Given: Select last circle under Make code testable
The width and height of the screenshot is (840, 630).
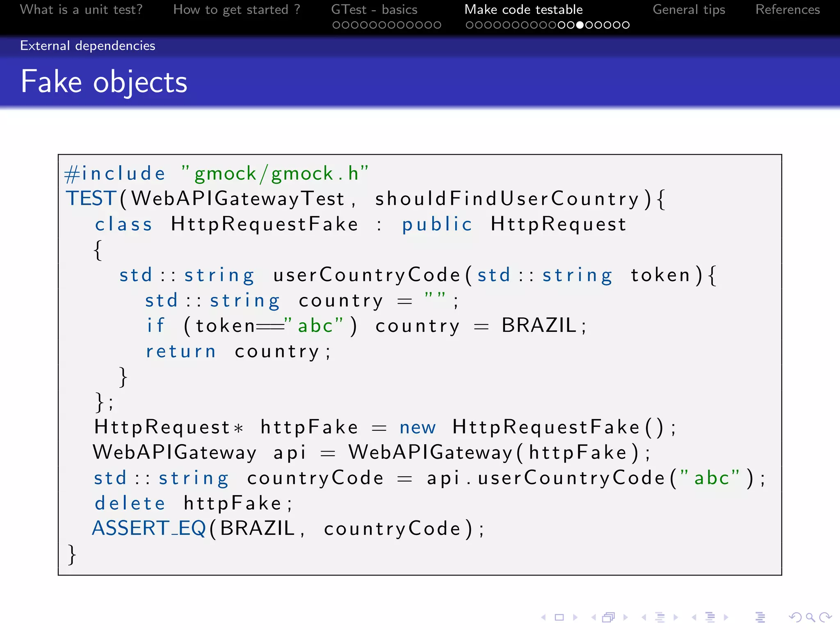Looking at the screenshot, I should (x=626, y=25).
